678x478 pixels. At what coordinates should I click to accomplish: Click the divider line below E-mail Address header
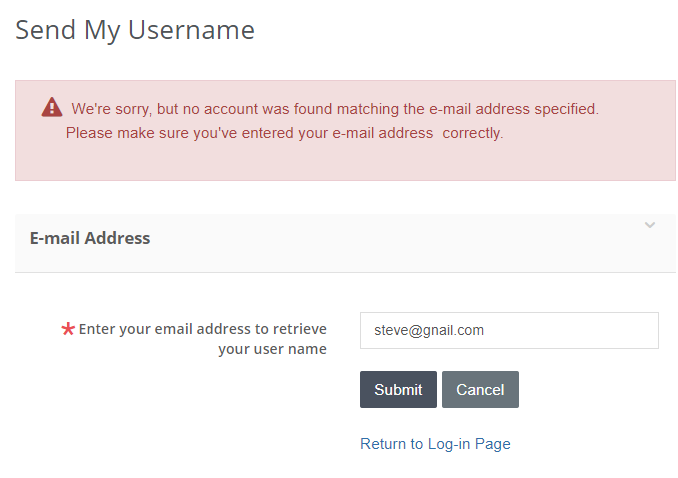[345, 272]
